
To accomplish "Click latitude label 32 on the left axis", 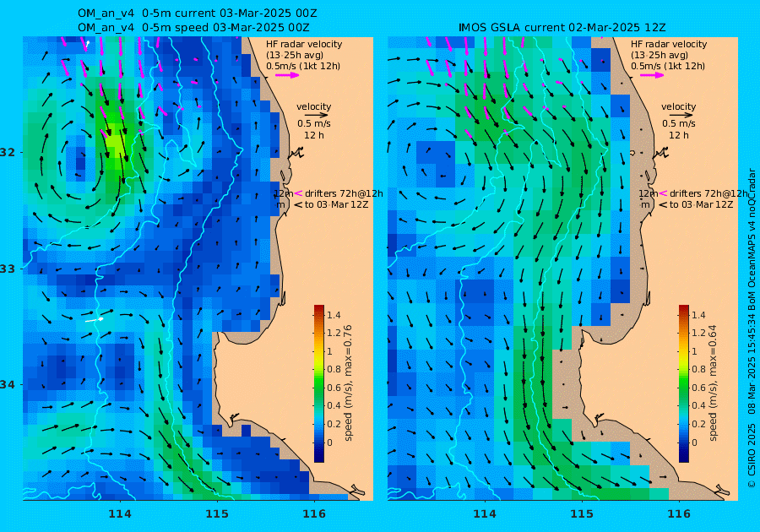I will point(8,152).
